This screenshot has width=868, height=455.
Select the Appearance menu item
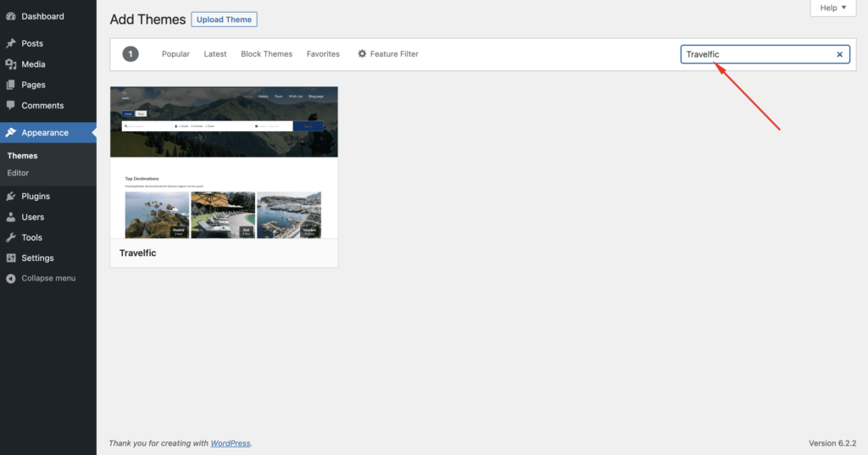(48, 133)
